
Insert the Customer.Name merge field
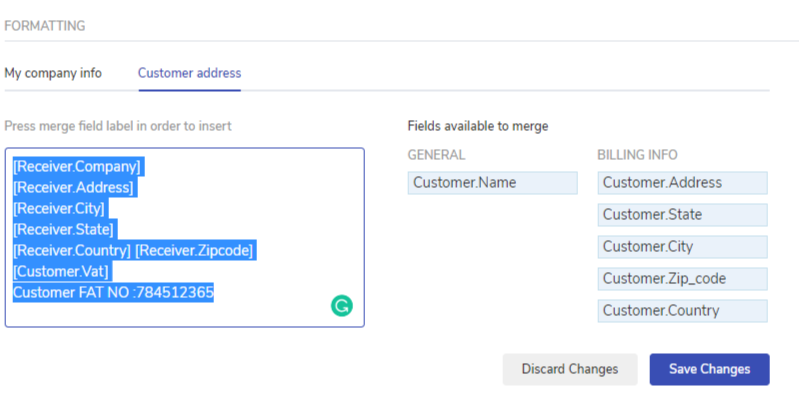pos(492,183)
